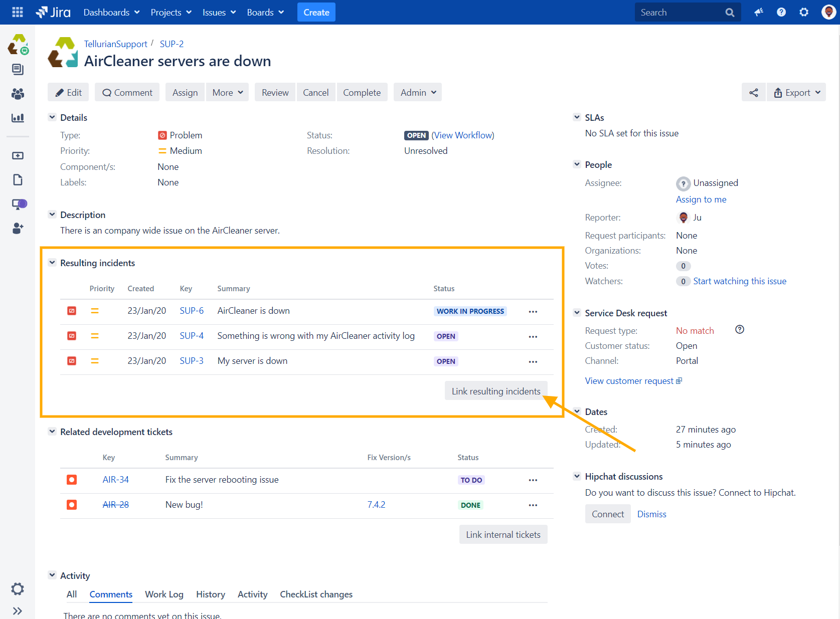Image resolution: width=840 pixels, height=619 pixels.
Task: Open your profile avatar in the top bar
Action: pos(827,12)
